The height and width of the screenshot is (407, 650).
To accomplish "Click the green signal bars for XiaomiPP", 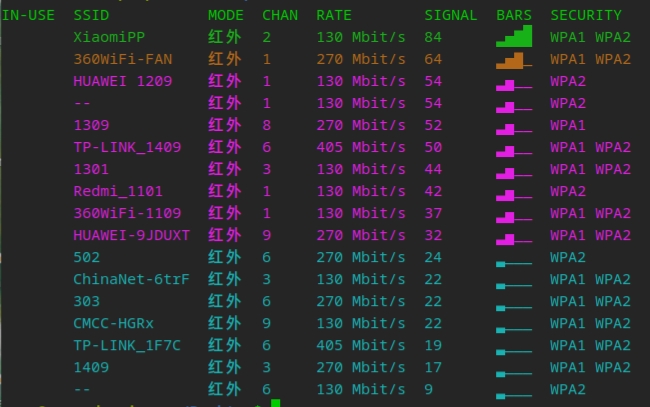I will (514, 36).
